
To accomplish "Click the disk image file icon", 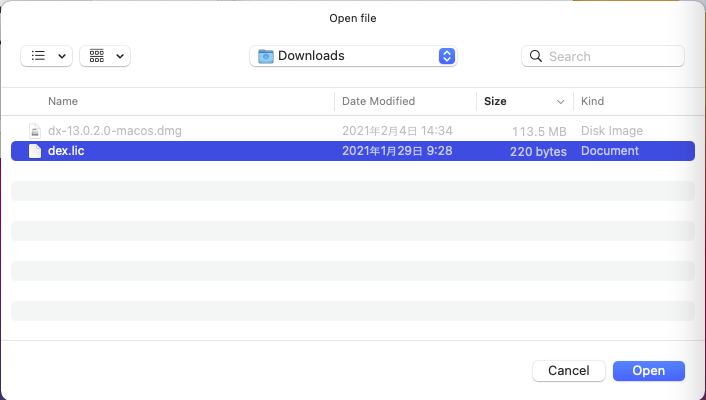I will tap(35, 131).
